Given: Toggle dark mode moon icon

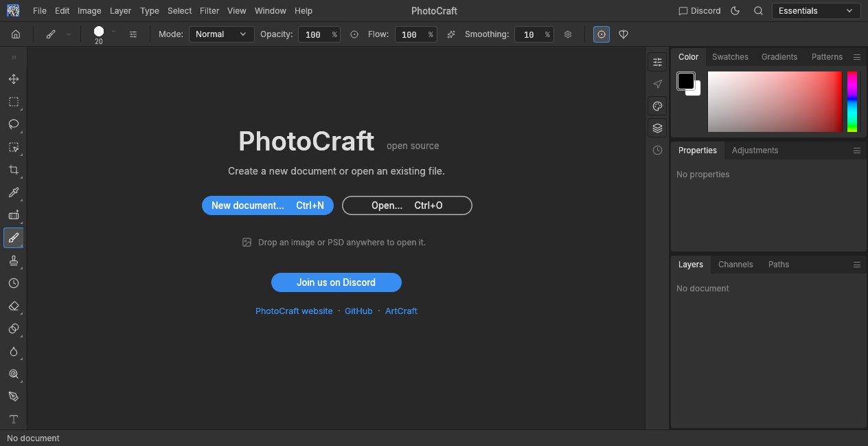Looking at the screenshot, I should 735,11.
